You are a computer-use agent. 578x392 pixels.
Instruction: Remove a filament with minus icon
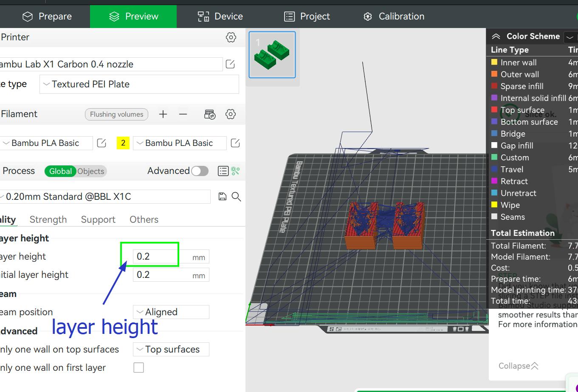pyautogui.click(x=183, y=114)
